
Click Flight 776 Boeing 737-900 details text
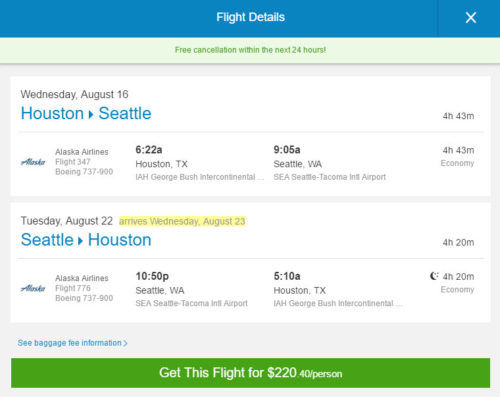point(84,293)
